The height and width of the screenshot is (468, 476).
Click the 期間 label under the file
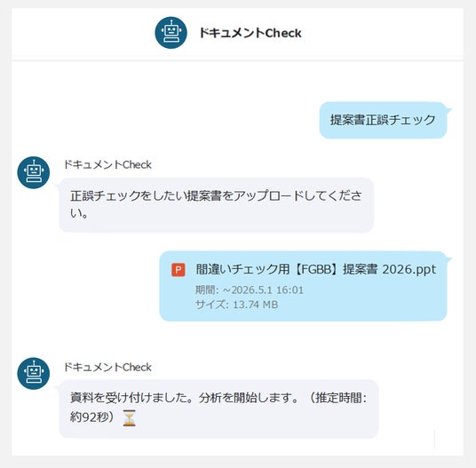(x=206, y=290)
